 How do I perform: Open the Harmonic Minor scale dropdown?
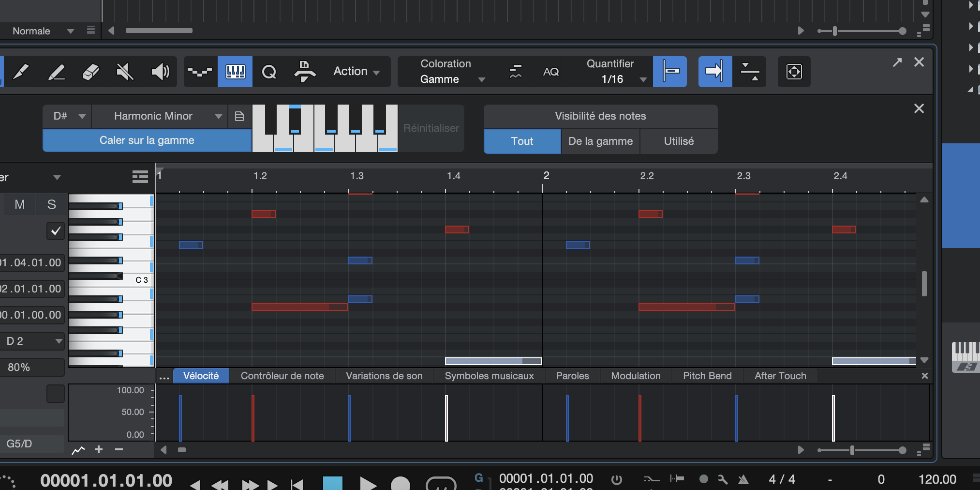[x=160, y=116]
